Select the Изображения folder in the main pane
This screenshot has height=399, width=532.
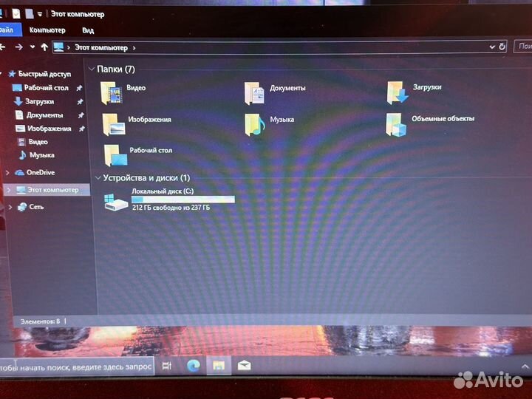(114, 123)
